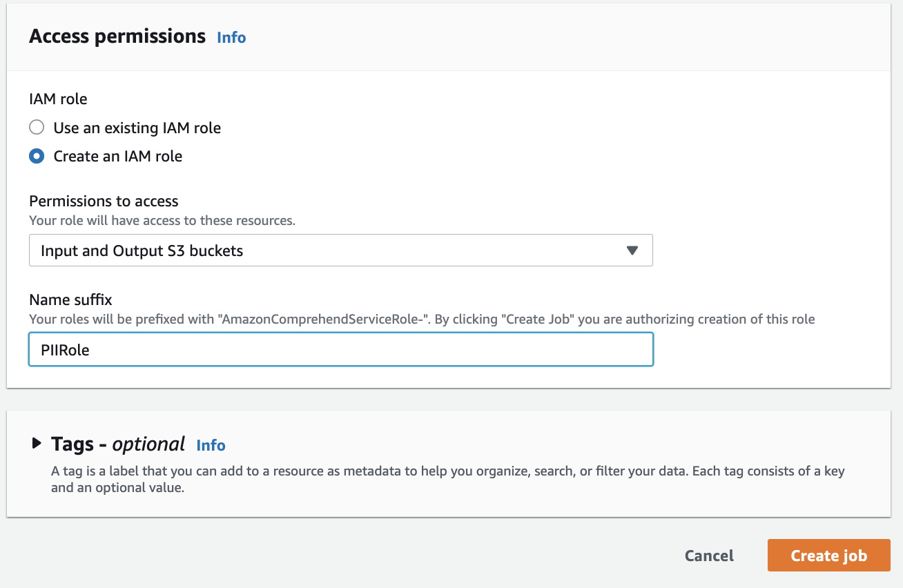
Task: Click the radio button above the selected one
Action: [36, 127]
